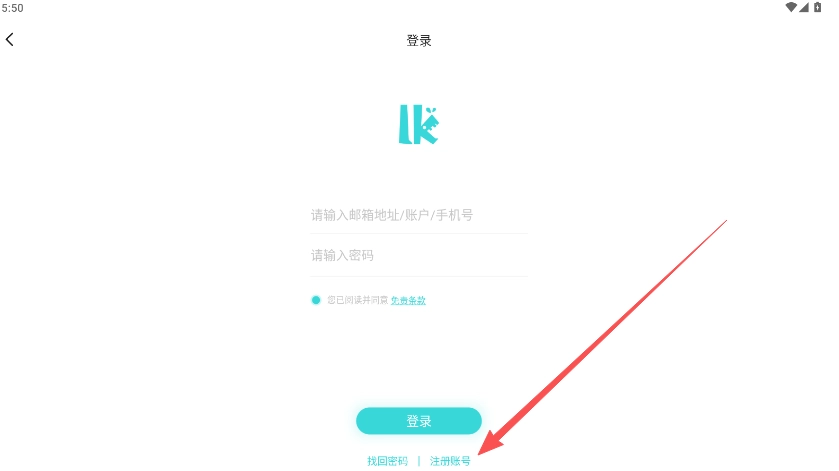Tap the dog-face letter k in logo
Image resolution: width=839 pixels, height=471 pixels.
coord(427,125)
